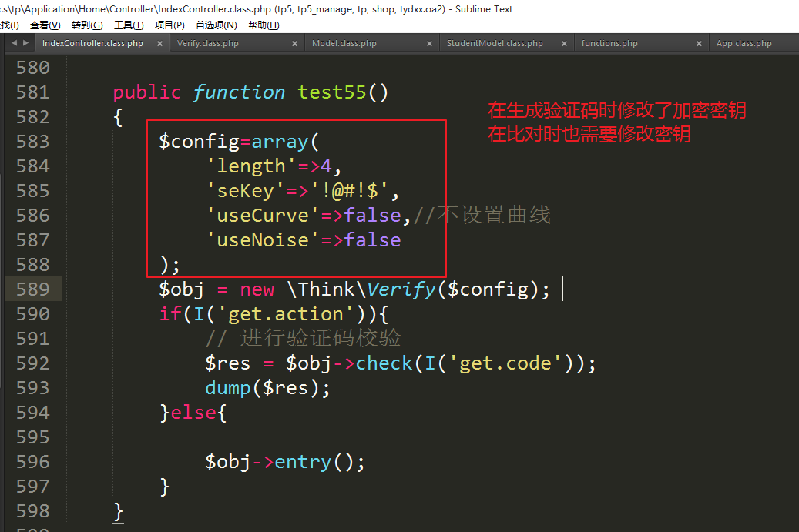Open the 帮助(H) menu
The width and height of the screenshot is (799, 532).
coord(264,25)
